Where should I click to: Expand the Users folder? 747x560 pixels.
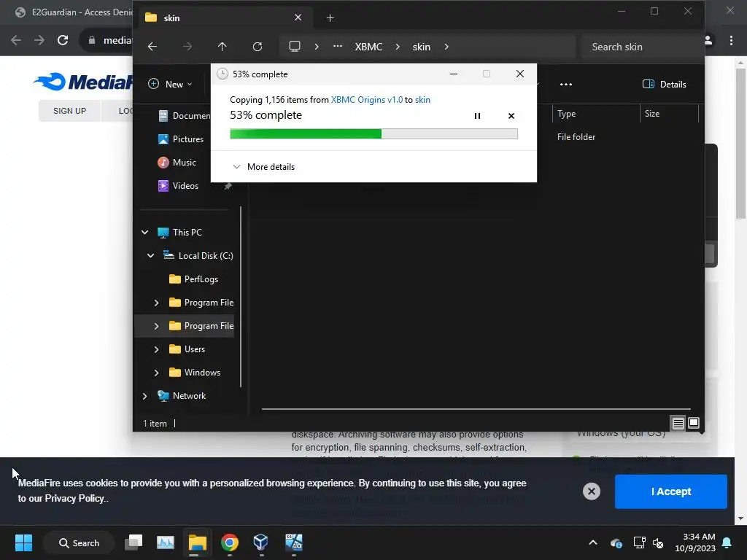[x=156, y=349]
